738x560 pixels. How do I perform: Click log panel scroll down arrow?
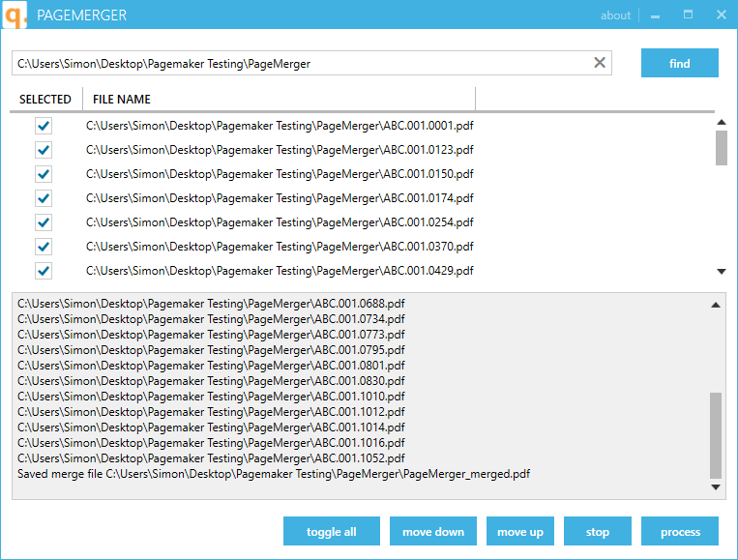(x=716, y=487)
